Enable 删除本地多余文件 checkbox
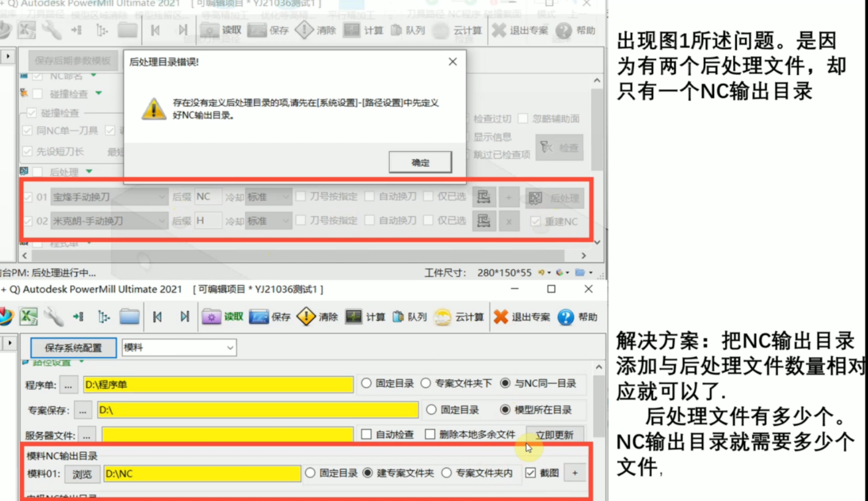The height and width of the screenshot is (501, 868). [x=430, y=434]
